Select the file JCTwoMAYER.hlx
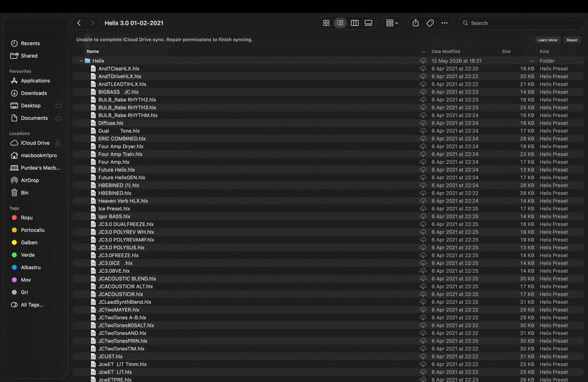Screen dimensions: 588x382 [328, 310]
